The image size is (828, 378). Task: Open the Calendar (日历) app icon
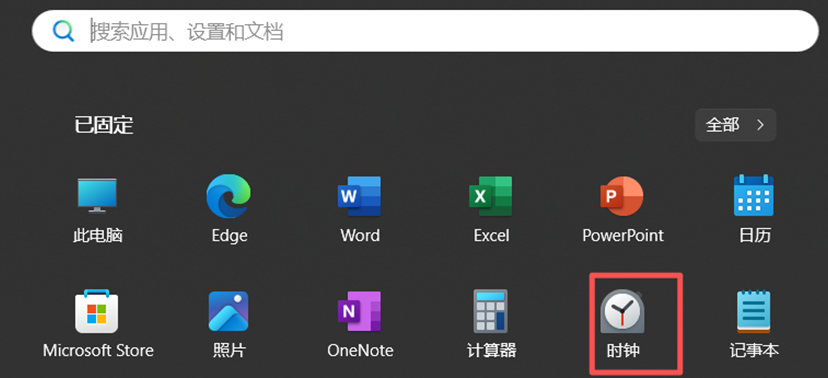pyautogui.click(x=754, y=195)
